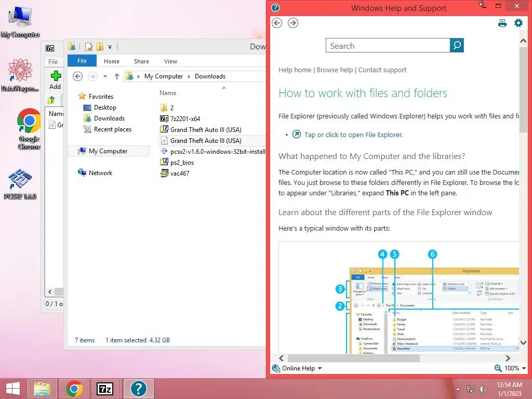The image size is (532, 399).
Task: Open Windows Start button
Action: click(x=12, y=389)
